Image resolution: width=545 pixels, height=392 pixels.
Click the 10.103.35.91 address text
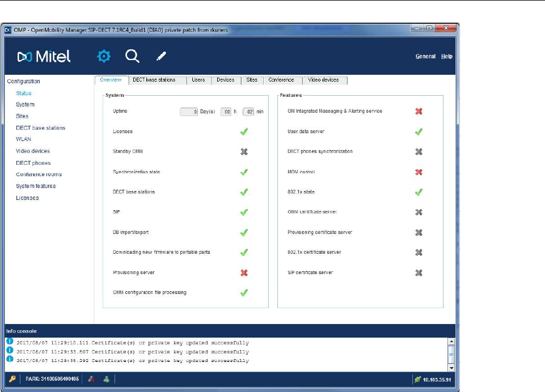click(437, 380)
